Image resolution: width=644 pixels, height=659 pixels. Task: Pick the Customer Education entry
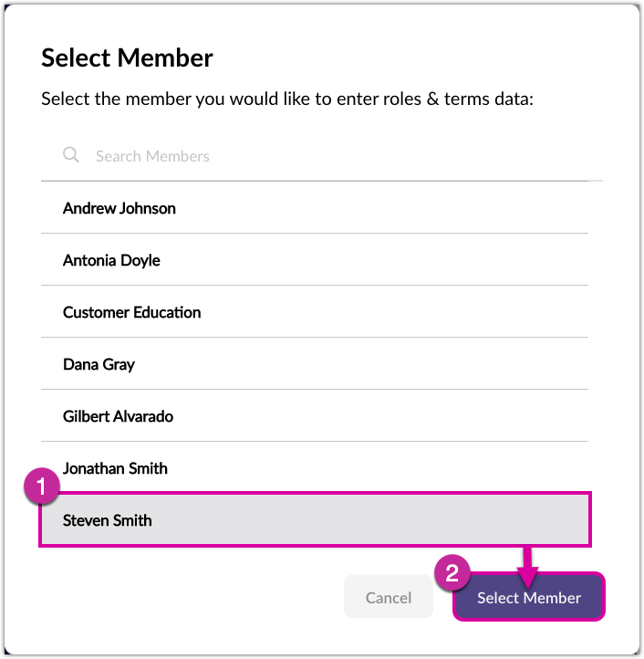[x=131, y=312]
